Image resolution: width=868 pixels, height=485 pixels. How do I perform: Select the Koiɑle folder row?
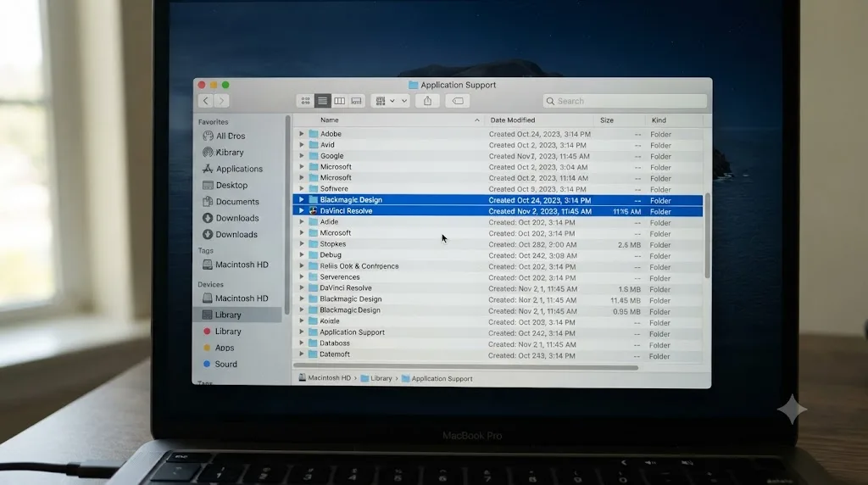(498, 321)
